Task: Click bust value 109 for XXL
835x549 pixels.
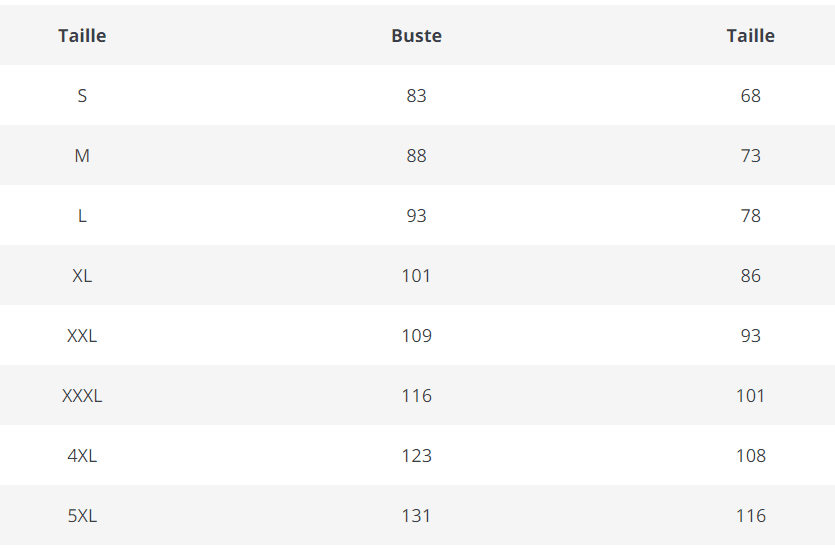Action: click(x=416, y=336)
